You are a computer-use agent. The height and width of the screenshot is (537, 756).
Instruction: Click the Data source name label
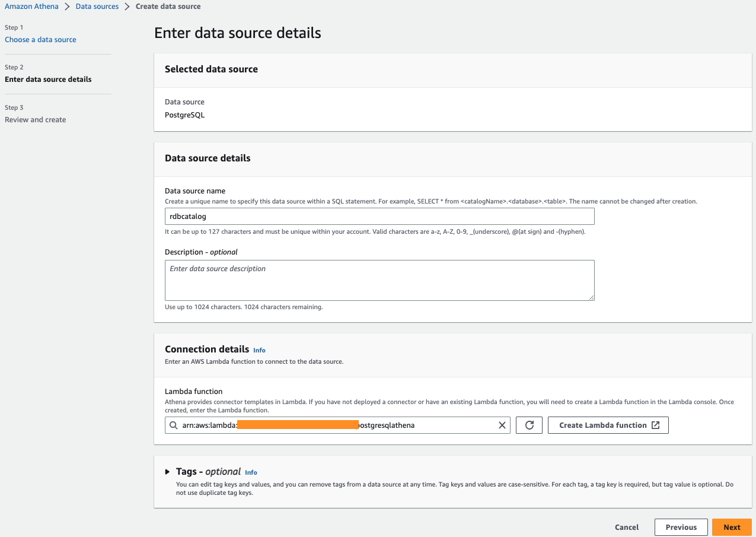coord(195,191)
